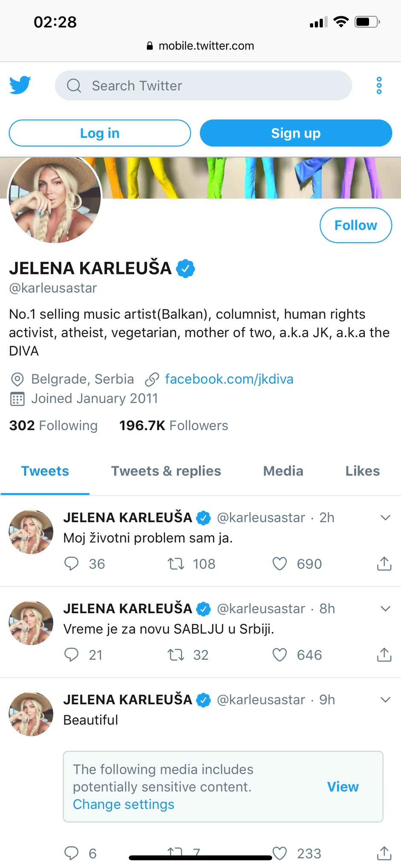
Task: Click Change settings for sensitive content
Action: click(123, 804)
